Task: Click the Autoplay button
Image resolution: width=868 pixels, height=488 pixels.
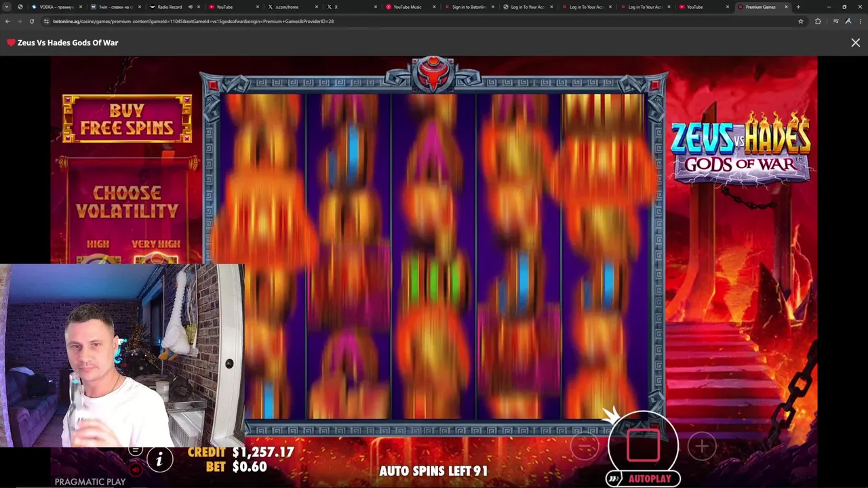Action: click(x=650, y=479)
